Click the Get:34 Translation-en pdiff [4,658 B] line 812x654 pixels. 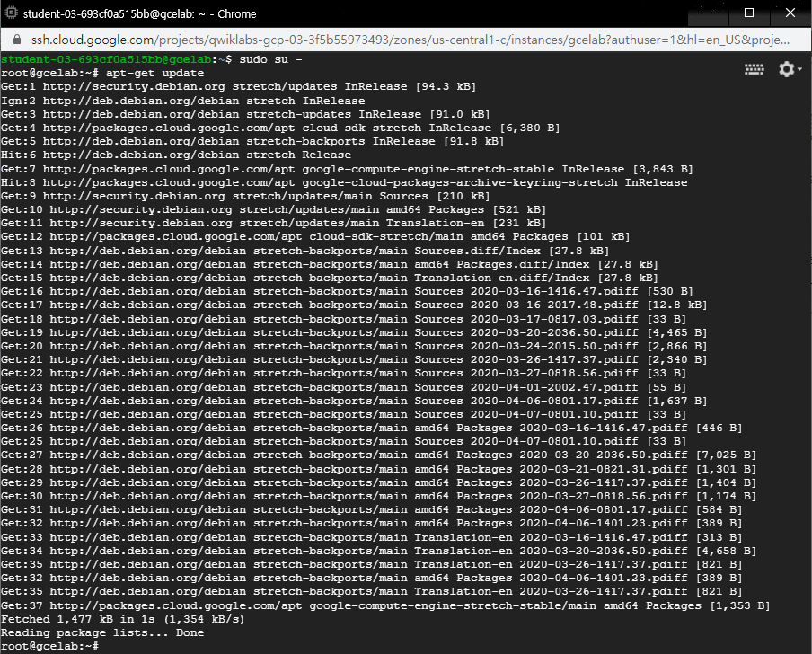(x=378, y=551)
